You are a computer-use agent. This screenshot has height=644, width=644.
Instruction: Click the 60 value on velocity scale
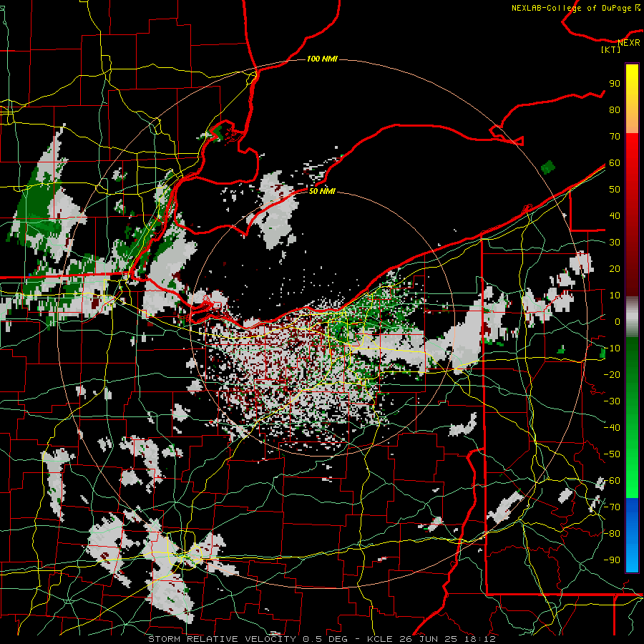click(x=615, y=162)
